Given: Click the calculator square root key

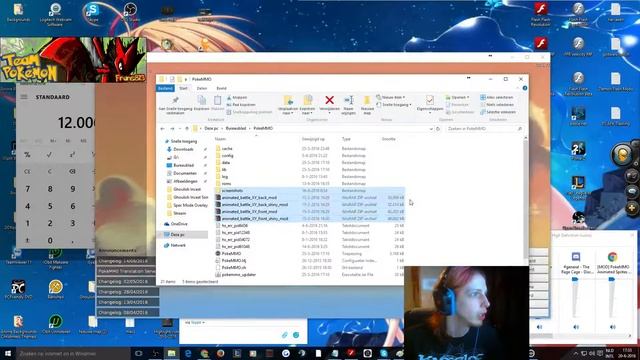Looking at the screenshot, I should click(x=49, y=155).
